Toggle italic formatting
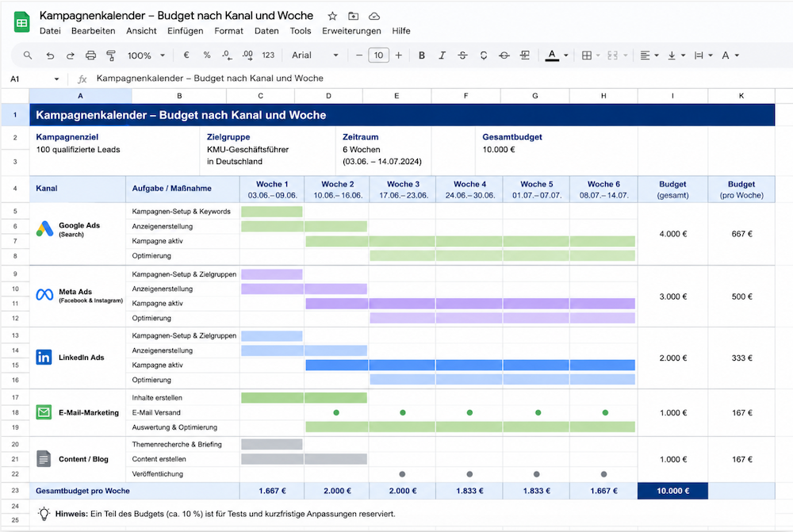Image resolution: width=793 pixels, height=532 pixels. point(442,55)
